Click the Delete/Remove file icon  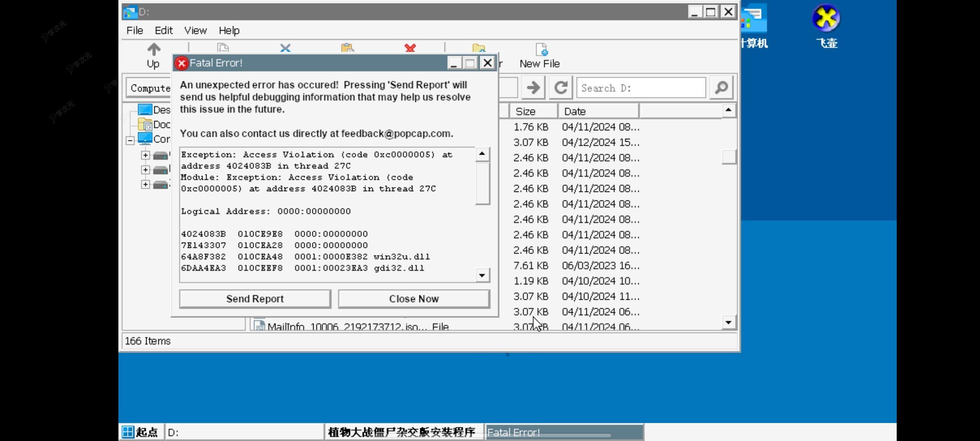pos(410,48)
